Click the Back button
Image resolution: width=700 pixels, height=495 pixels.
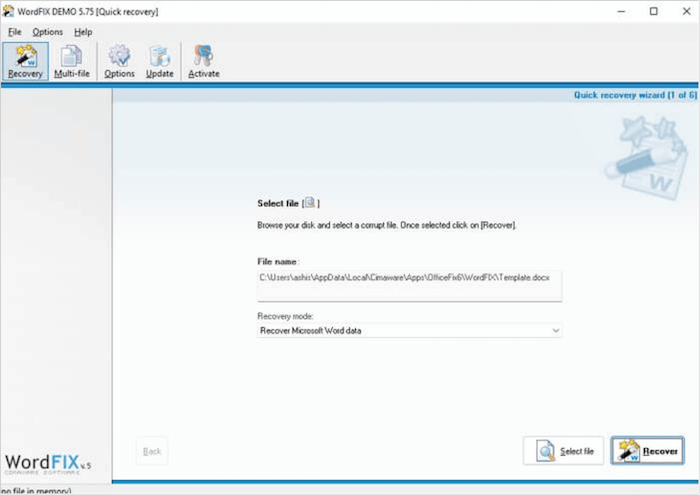pos(152,451)
